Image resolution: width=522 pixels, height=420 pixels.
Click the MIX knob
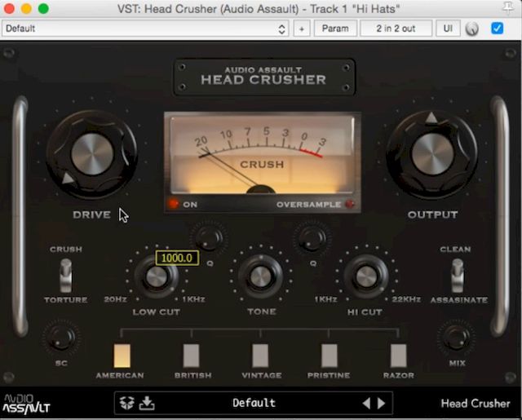click(457, 338)
